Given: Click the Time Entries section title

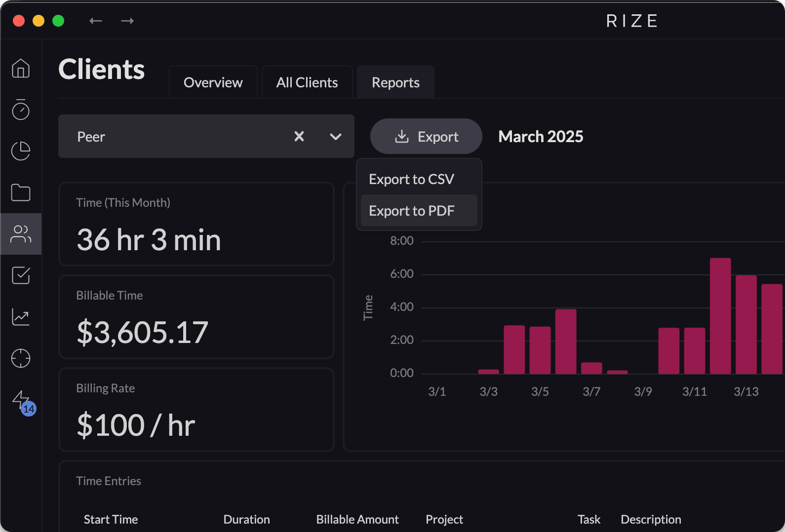Looking at the screenshot, I should [109, 481].
